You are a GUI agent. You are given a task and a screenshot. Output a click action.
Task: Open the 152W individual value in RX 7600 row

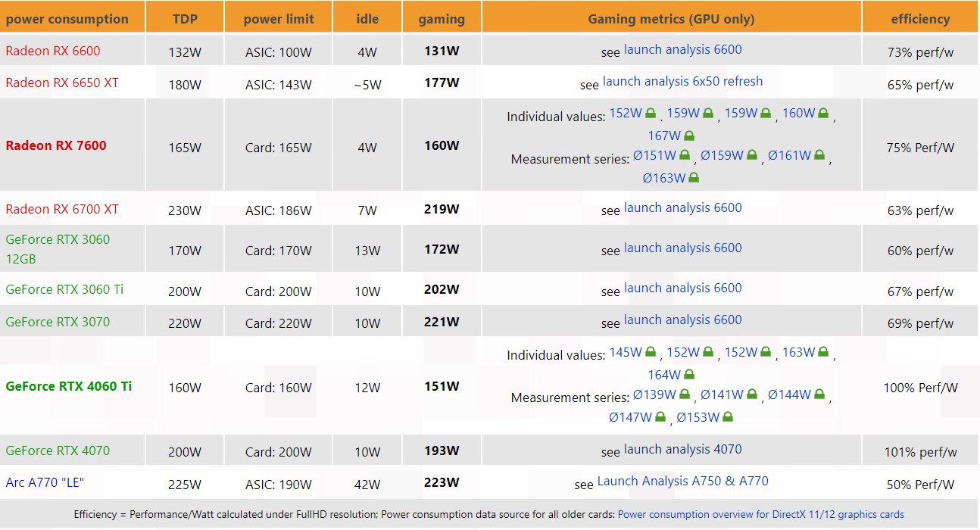[626, 114]
